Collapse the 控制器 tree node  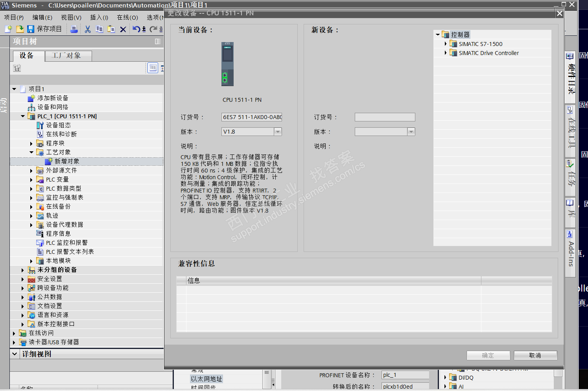click(438, 35)
